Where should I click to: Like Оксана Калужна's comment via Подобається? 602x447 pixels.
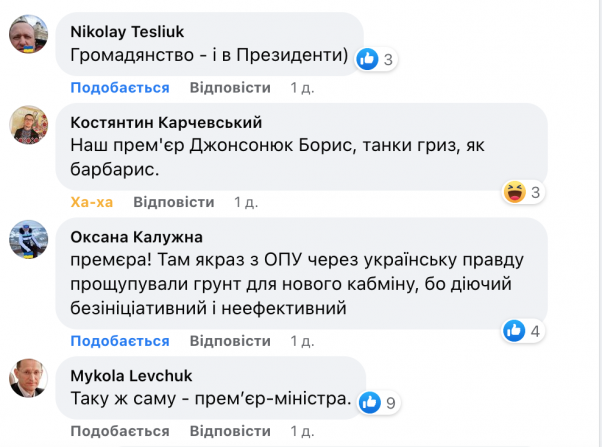119,341
